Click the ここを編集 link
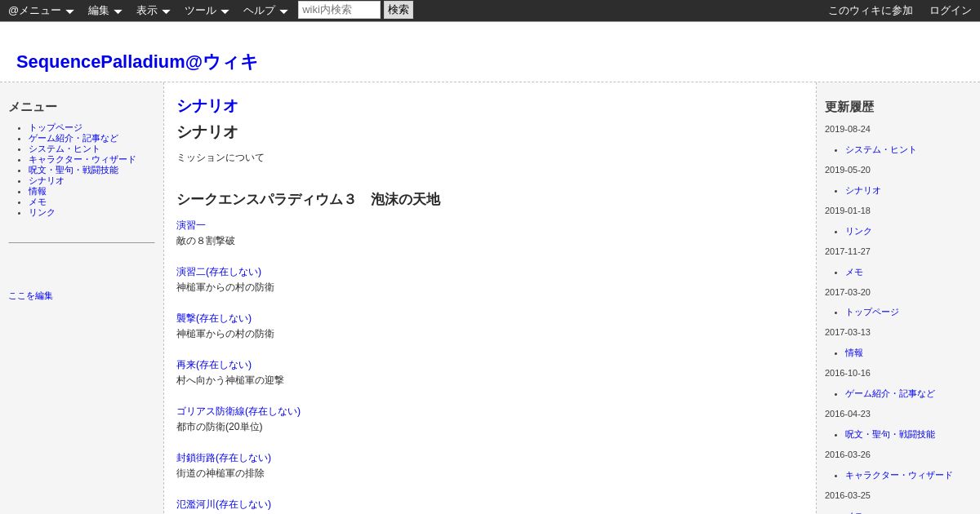The height and width of the screenshot is (514, 980). click(x=30, y=296)
